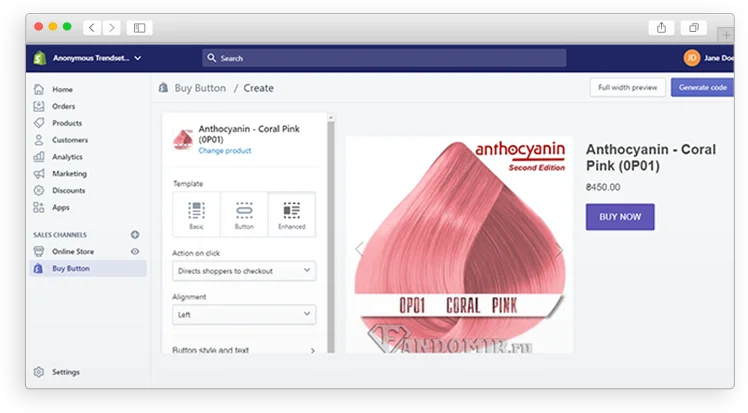Select the Basic template option
748x413 pixels.
197,215
